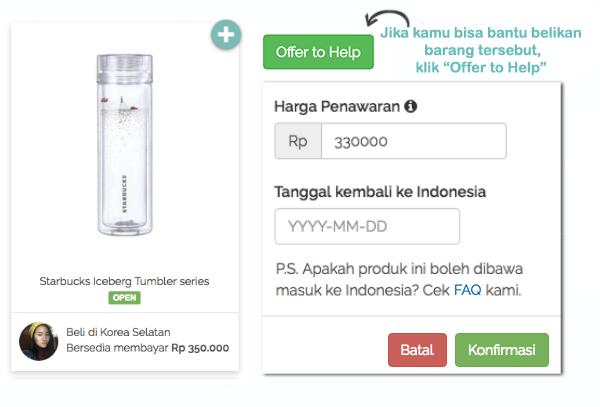Click the P.S. product import note text
Screen dimensions: 600x407
click(x=399, y=279)
